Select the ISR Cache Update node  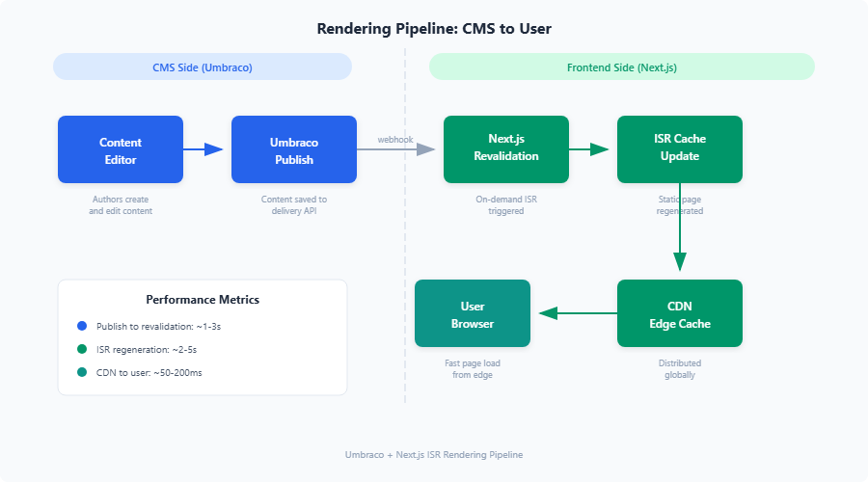(x=680, y=149)
